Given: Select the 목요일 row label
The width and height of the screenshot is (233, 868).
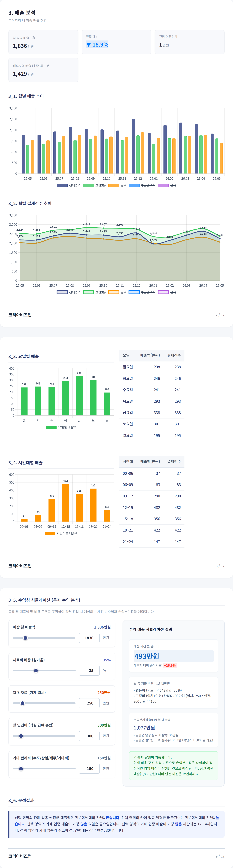Looking at the screenshot, I should (x=128, y=401).
